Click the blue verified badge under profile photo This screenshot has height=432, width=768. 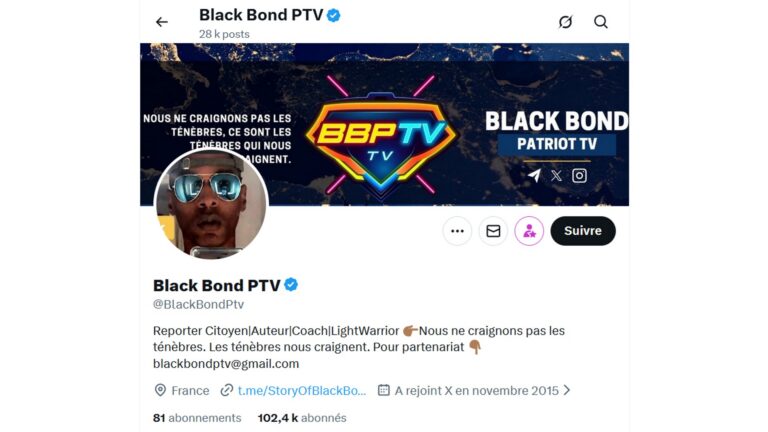[291, 285]
